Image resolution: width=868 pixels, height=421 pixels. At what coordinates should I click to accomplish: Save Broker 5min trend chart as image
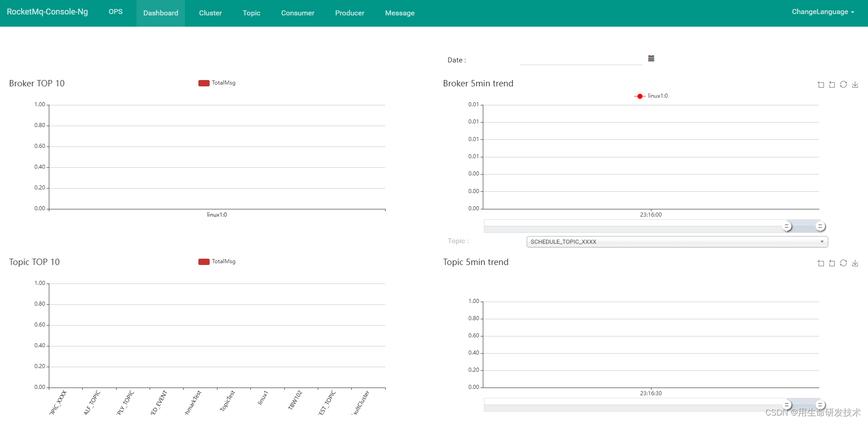(855, 85)
